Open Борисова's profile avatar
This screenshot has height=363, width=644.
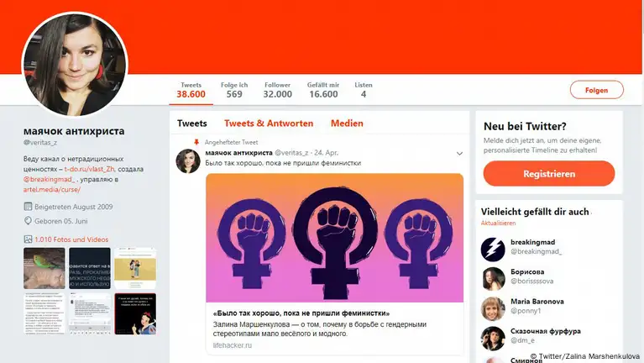tap(493, 279)
